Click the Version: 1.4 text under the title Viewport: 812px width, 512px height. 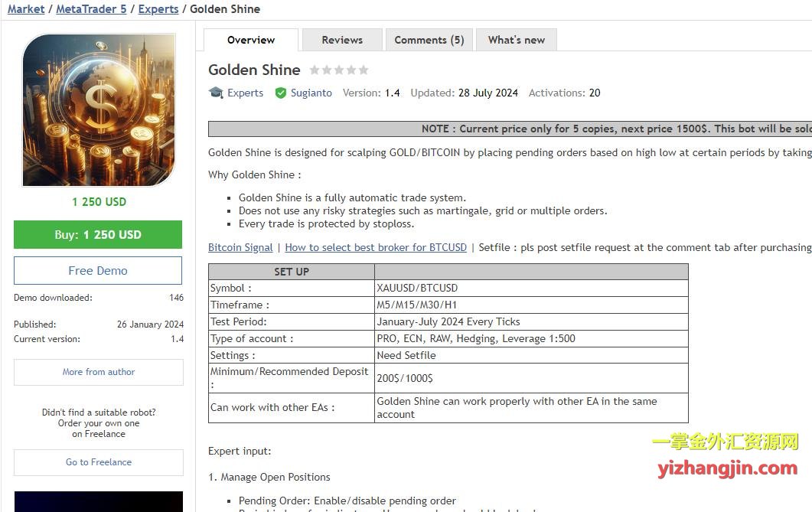point(371,93)
